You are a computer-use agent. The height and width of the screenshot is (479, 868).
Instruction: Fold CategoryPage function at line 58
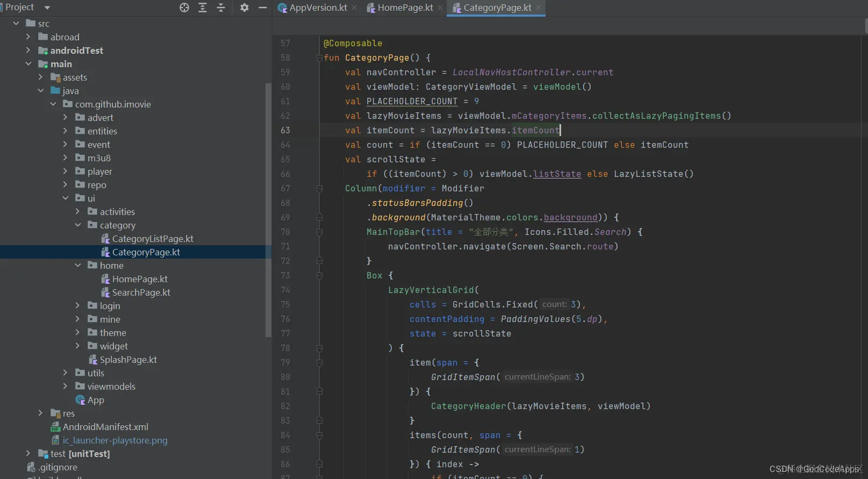click(319, 58)
